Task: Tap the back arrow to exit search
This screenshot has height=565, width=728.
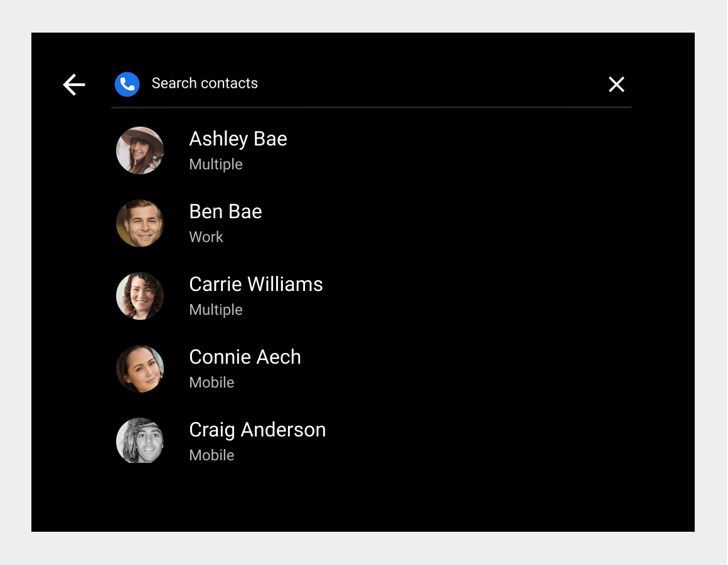Action: pyautogui.click(x=73, y=85)
